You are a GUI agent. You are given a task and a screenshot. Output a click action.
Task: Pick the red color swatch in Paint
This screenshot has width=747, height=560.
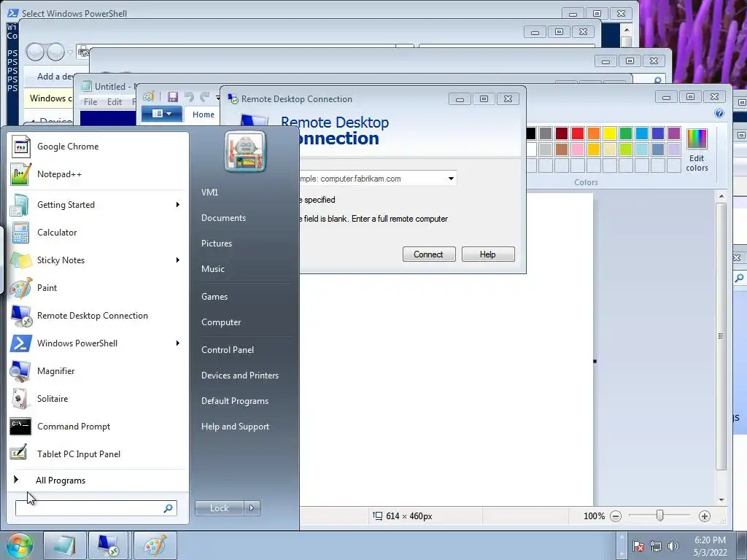[578, 133]
